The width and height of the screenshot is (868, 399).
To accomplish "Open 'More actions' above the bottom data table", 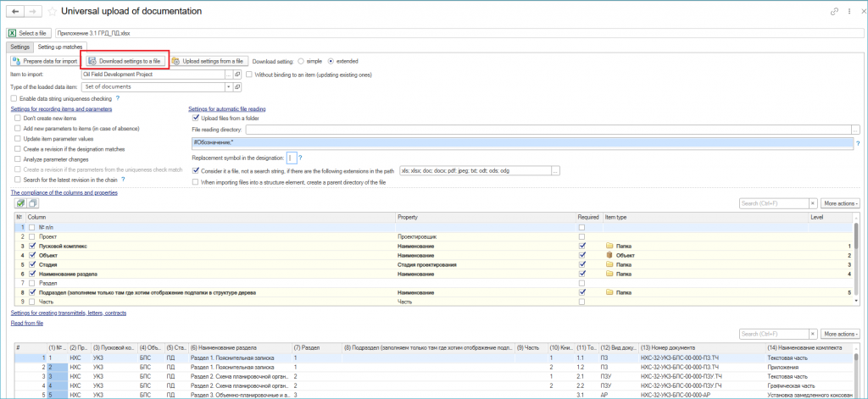I will (x=841, y=334).
